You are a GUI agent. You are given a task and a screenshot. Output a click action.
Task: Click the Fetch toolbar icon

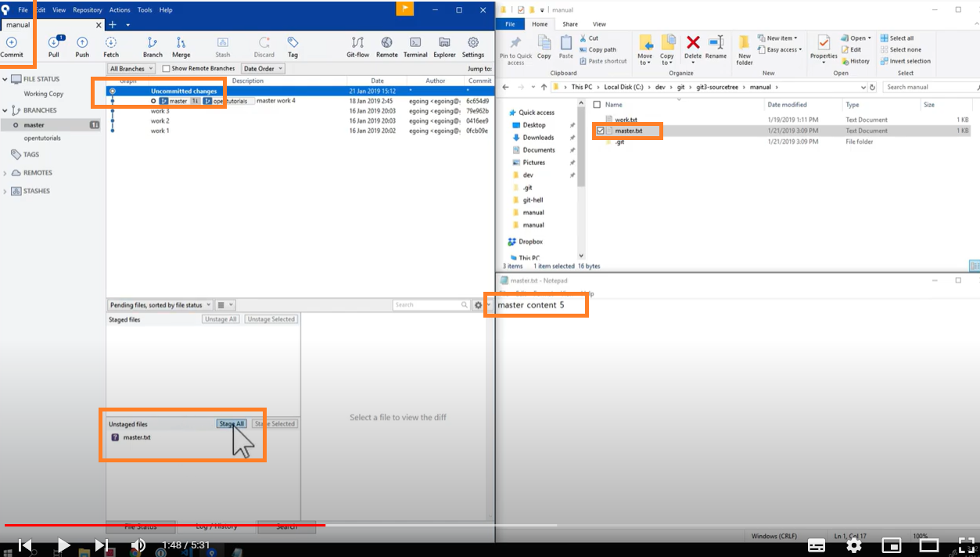(111, 42)
